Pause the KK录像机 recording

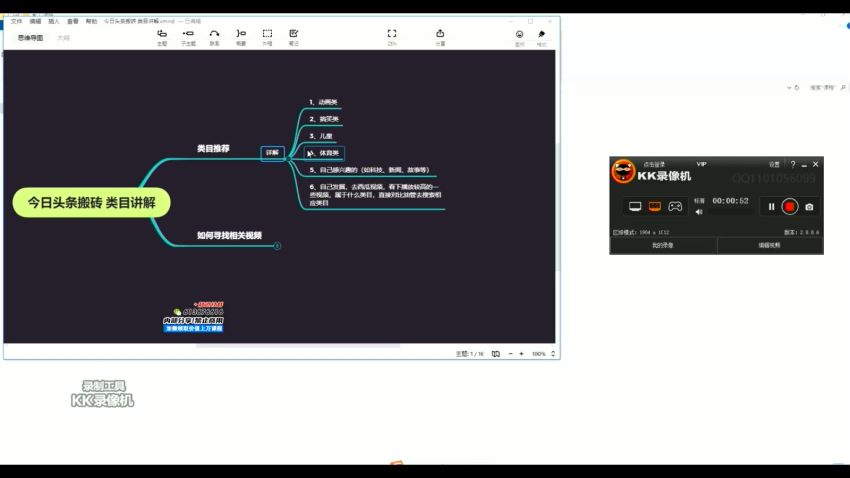click(x=771, y=206)
